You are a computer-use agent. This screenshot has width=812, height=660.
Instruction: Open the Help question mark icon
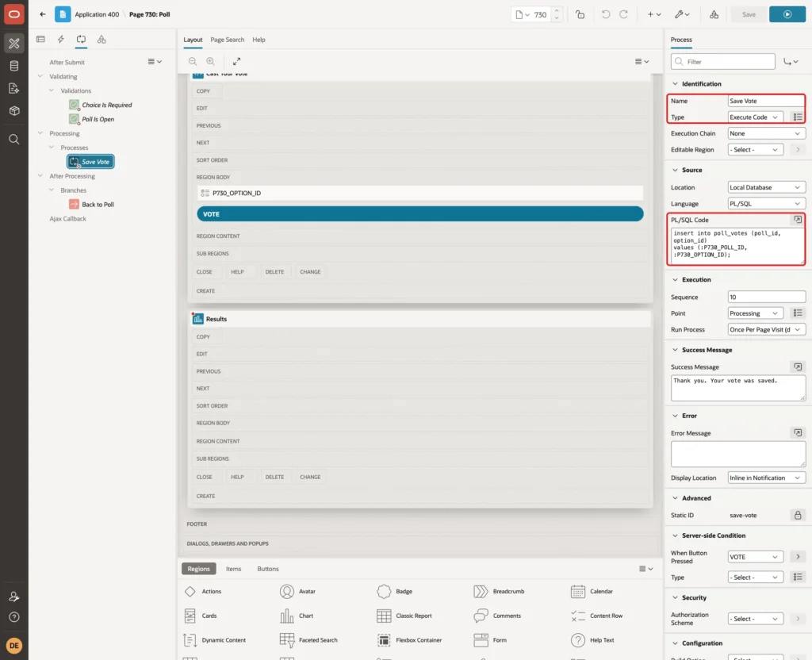[14, 617]
